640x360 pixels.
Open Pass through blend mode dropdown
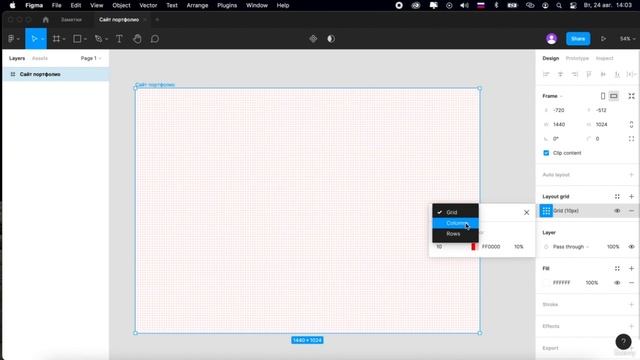571,247
